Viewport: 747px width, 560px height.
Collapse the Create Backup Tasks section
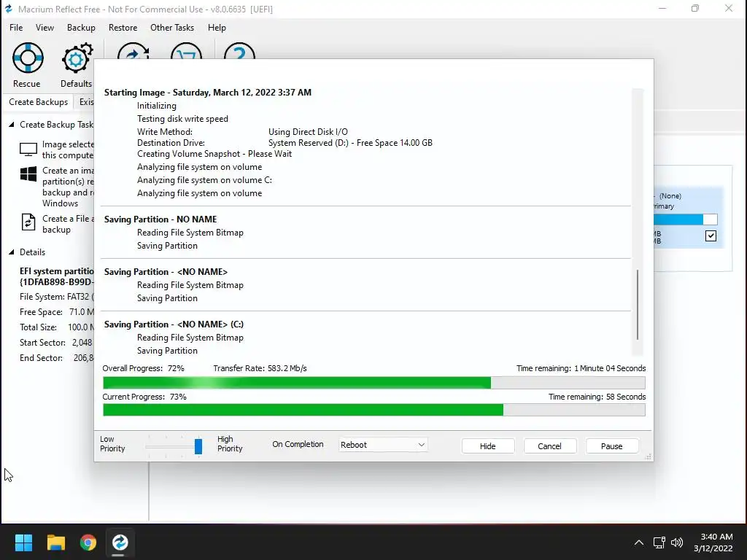(x=12, y=125)
